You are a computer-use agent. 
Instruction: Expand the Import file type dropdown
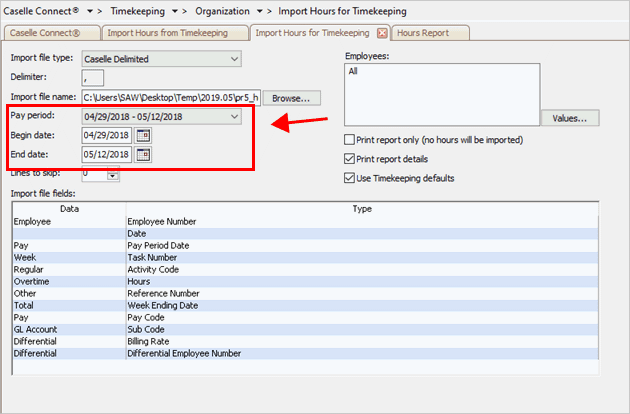(234, 59)
